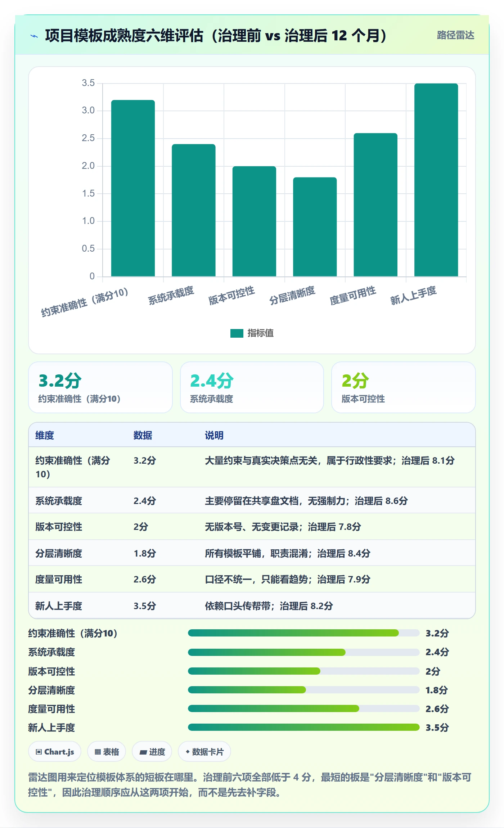The width and height of the screenshot is (504, 828).
Task: Click 度量可用性 progress bar showing 2.6分
Action: (x=304, y=708)
